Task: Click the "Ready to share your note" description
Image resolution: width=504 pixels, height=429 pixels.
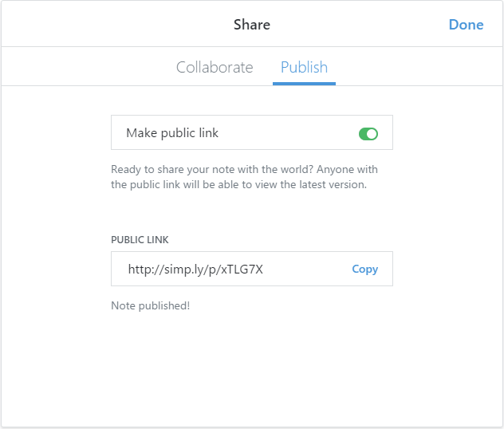Action: coord(244,170)
